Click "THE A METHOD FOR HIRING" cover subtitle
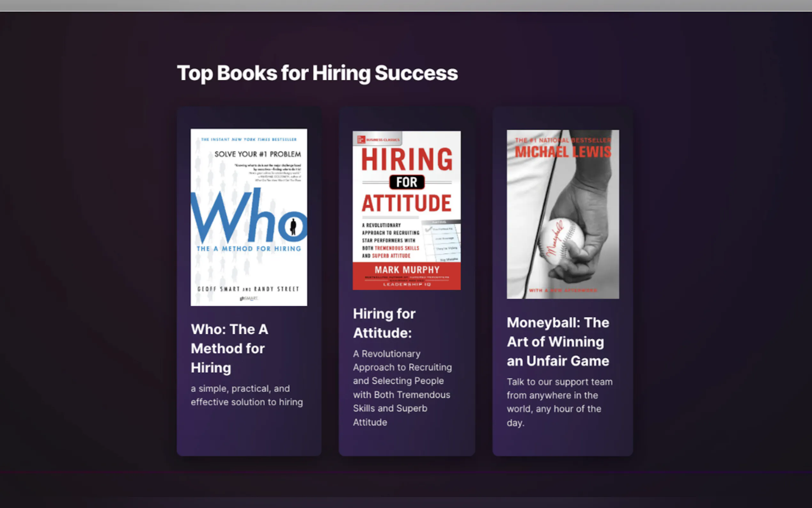 coord(249,249)
